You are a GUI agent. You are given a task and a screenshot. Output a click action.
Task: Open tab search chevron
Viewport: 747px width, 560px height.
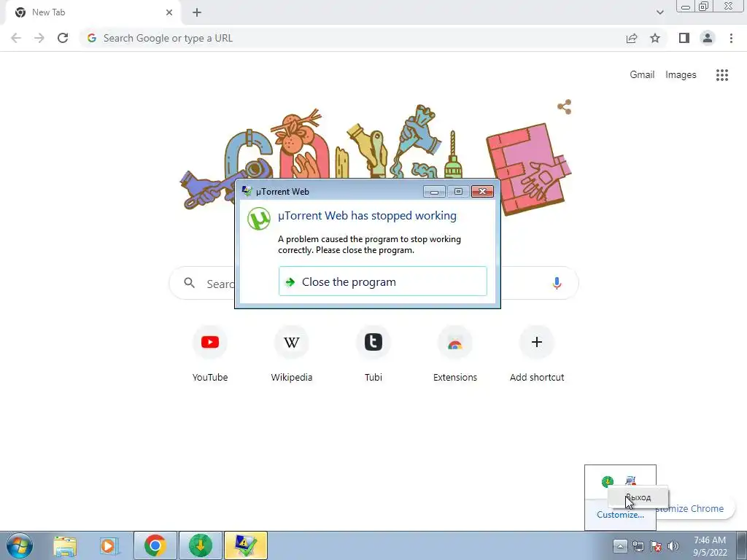(x=659, y=12)
